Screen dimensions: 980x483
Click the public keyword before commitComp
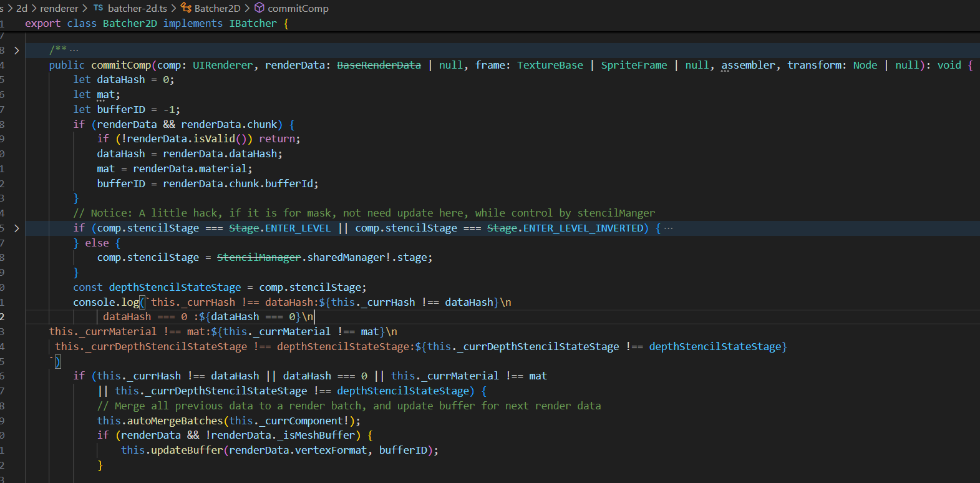click(67, 65)
